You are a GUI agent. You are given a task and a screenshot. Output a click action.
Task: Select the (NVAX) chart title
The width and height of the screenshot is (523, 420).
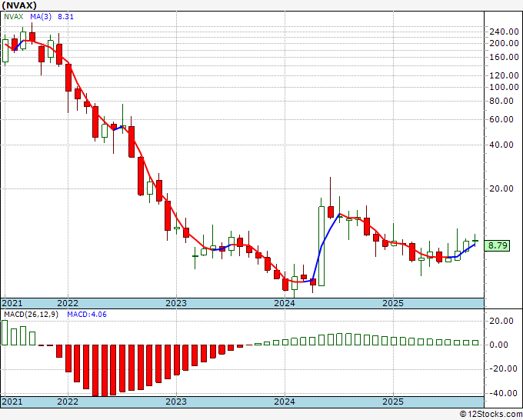[19, 5]
